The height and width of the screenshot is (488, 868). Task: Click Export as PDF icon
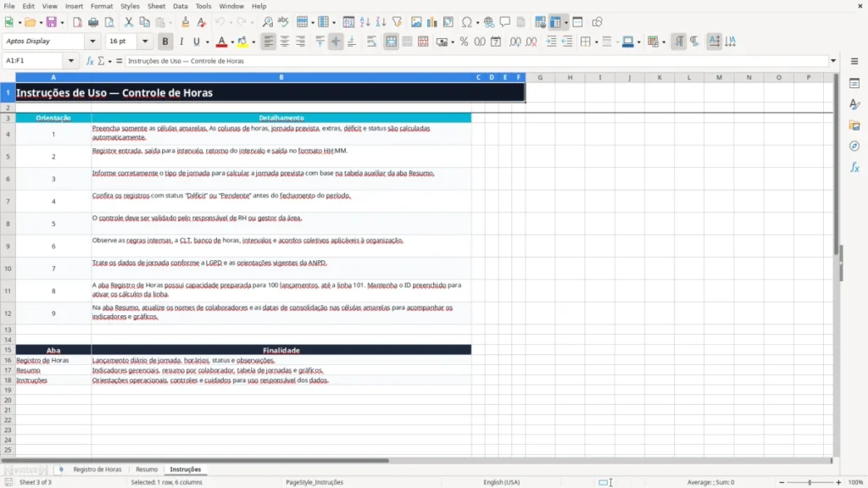[x=77, y=22]
